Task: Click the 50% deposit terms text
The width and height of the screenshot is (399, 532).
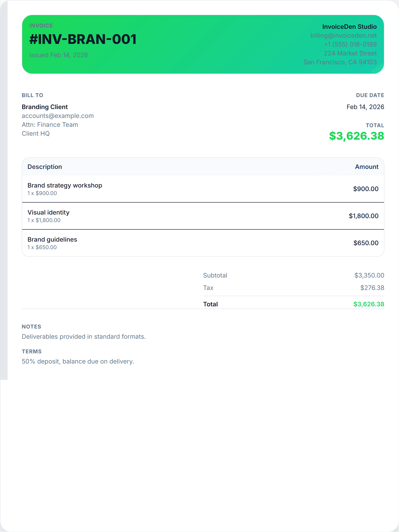Action: click(78, 362)
